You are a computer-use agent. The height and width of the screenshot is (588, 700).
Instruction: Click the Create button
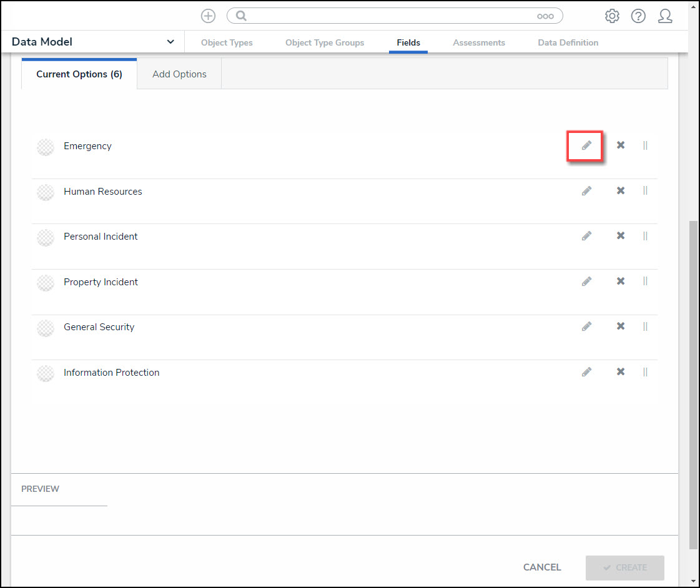click(624, 567)
